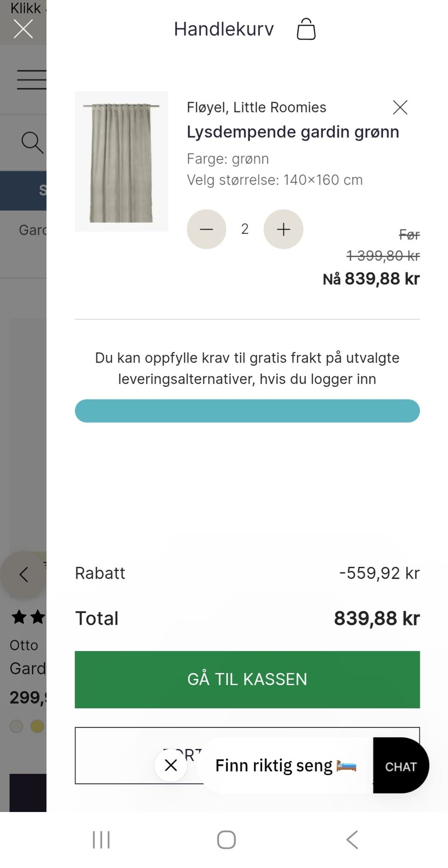Screen dimensions: 448x868
Task: Select the yellow color swatch
Action: coord(37,726)
